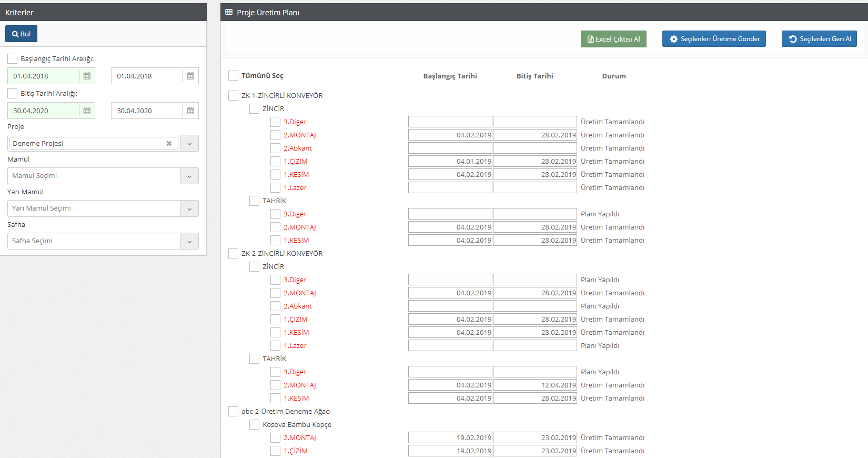
Task: Open calendar for first end date field
Action: click(87, 111)
